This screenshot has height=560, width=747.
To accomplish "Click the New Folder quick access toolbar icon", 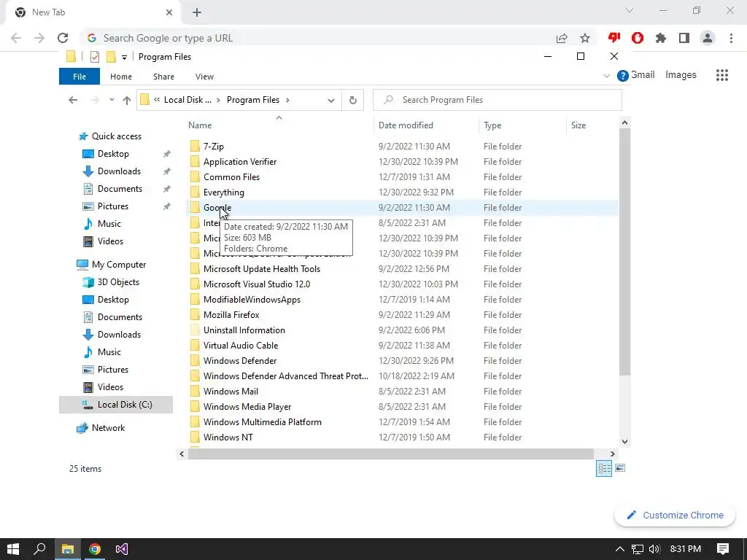I will point(111,57).
